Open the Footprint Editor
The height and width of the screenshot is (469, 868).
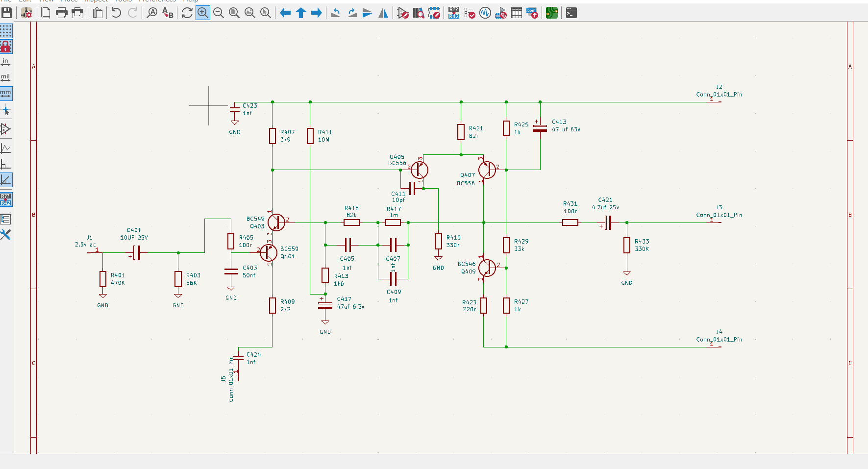point(434,13)
